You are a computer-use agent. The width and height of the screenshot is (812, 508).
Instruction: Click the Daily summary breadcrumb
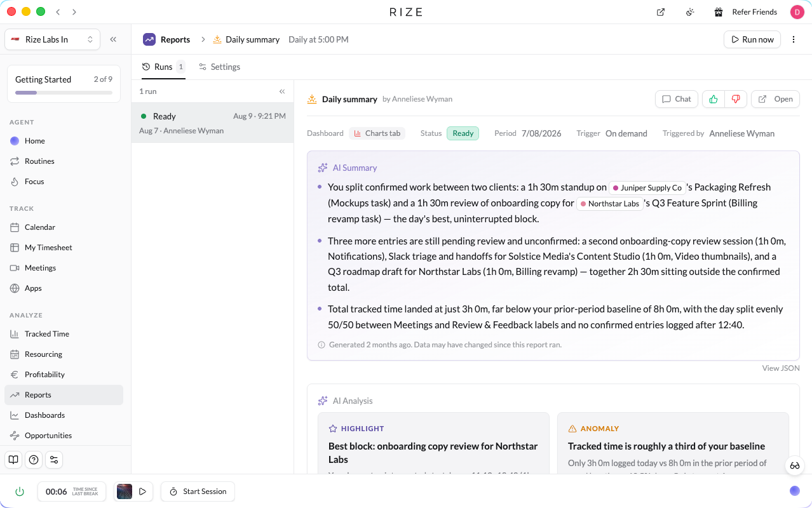247,39
